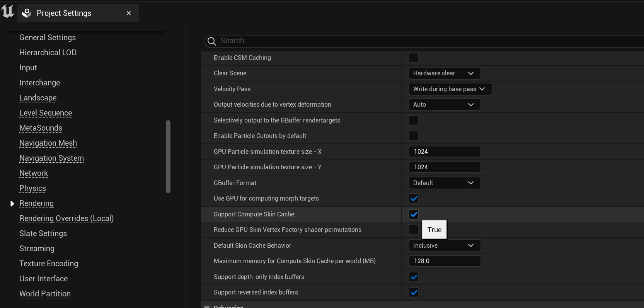This screenshot has width=644, height=308.
Task: Click the category list scrollbar
Action: click(168, 157)
